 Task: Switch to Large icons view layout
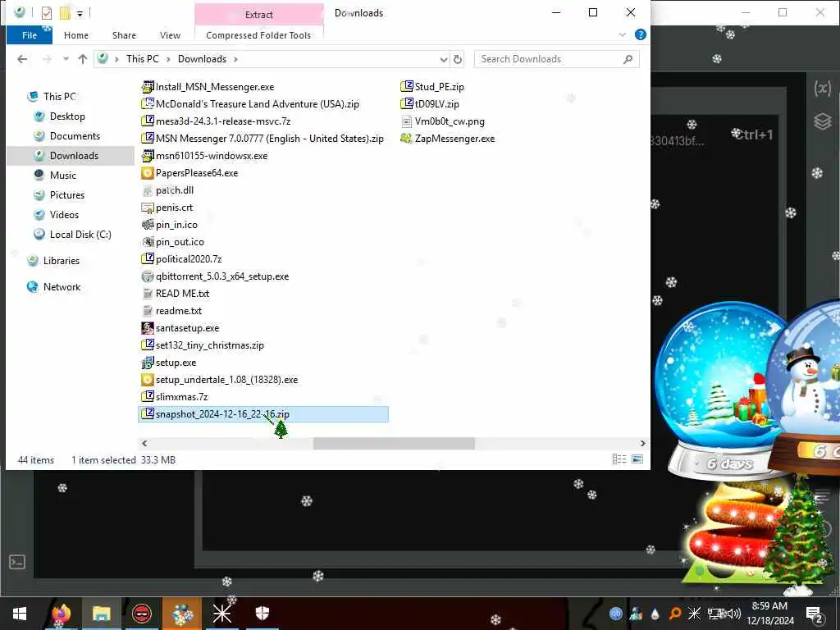pos(637,459)
